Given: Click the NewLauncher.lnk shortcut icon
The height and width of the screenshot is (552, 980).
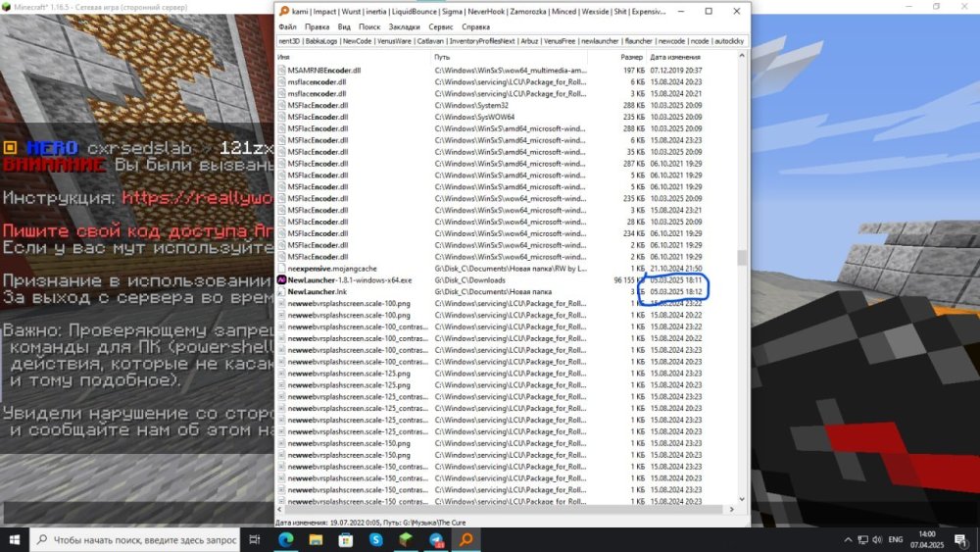Looking at the screenshot, I should pos(282,292).
